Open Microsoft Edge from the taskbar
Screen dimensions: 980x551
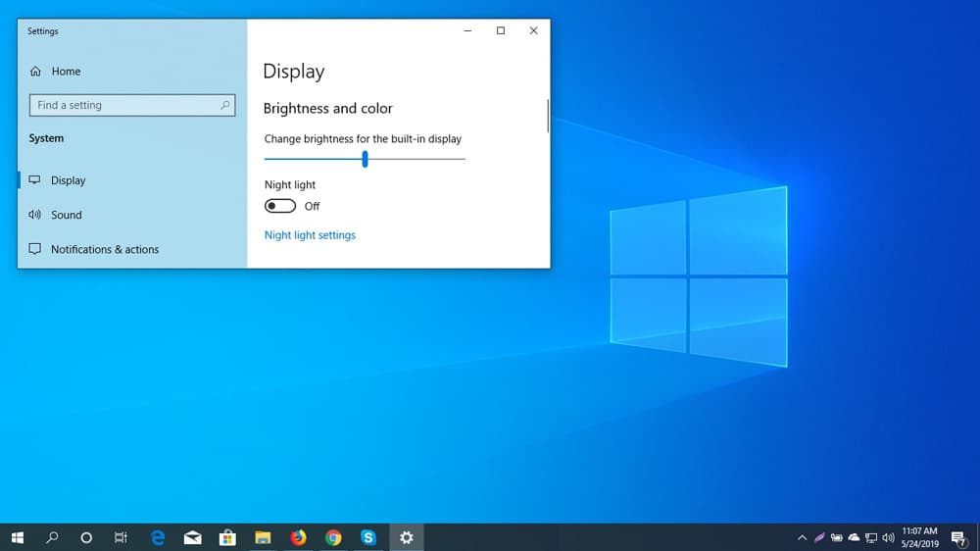[x=158, y=537]
